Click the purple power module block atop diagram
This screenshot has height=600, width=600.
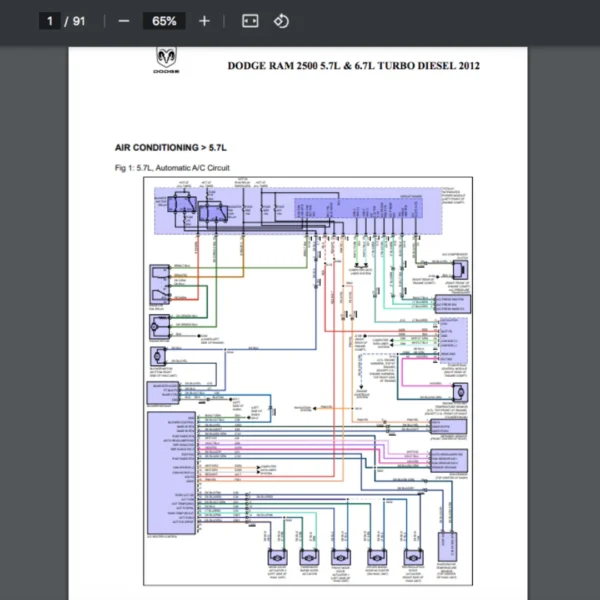300,210
